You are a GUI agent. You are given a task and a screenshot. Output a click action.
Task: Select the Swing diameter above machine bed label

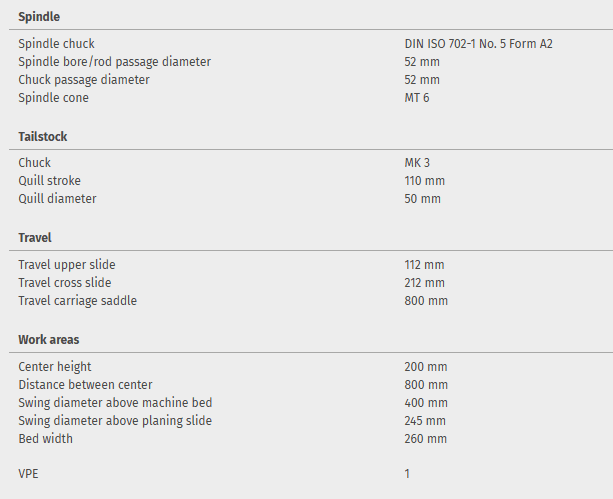[x=115, y=403]
